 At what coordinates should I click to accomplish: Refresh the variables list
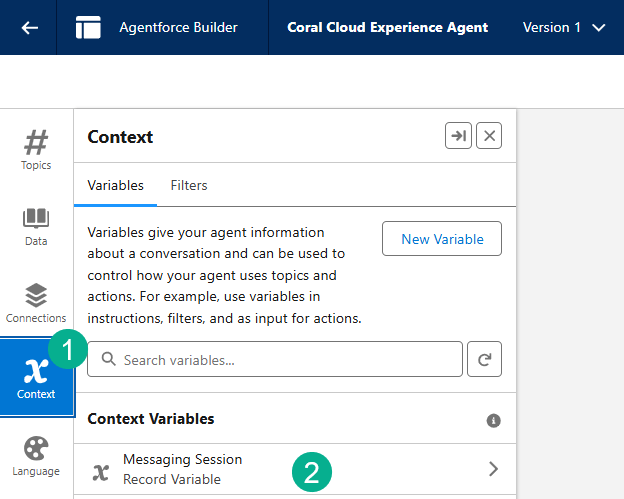click(x=484, y=359)
